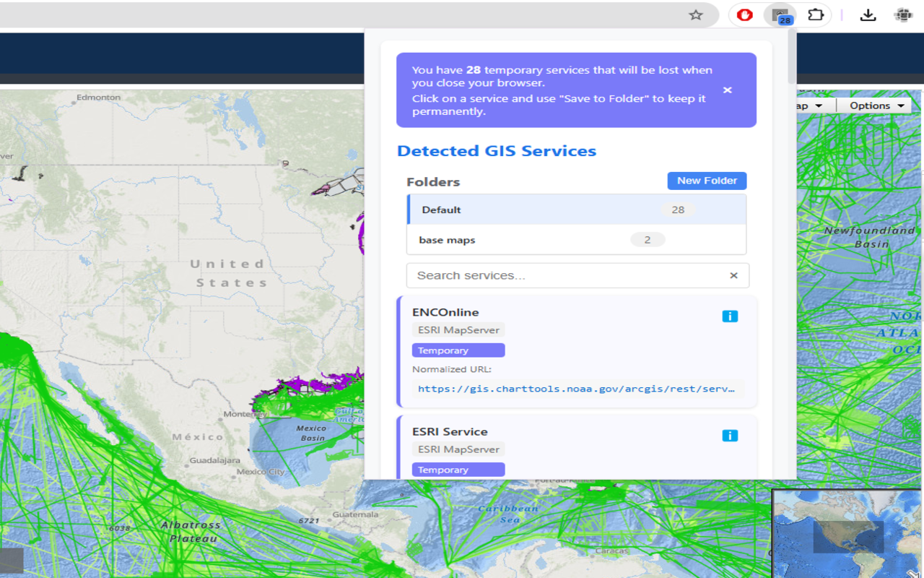Open the ENCOnline normalized URL link
This screenshot has width=924, height=578.
click(x=577, y=389)
